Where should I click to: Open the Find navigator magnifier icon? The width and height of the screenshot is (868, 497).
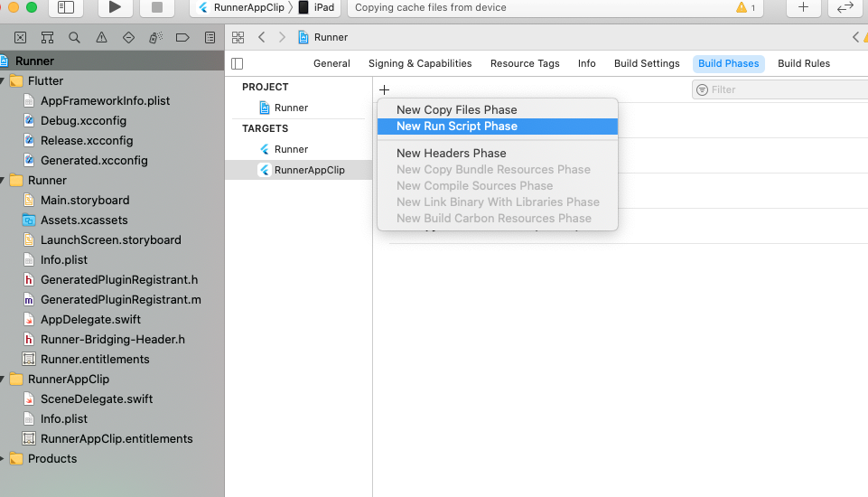74,38
